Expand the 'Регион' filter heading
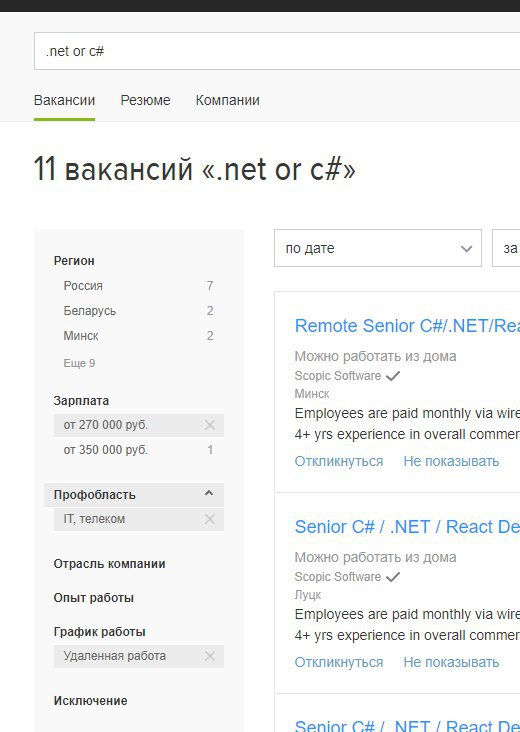 [x=74, y=260]
